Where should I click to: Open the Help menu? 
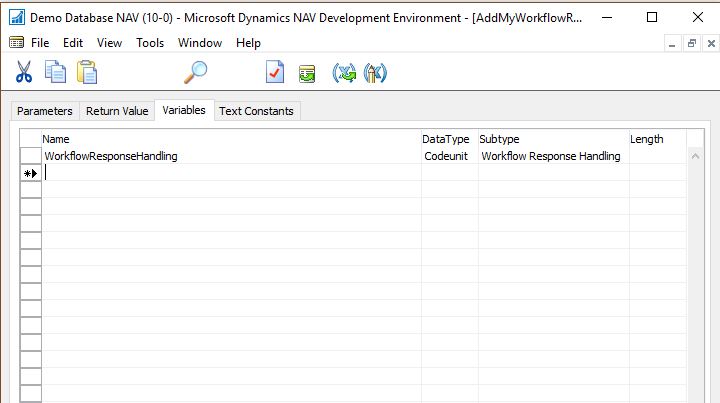(x=248, y=43)
